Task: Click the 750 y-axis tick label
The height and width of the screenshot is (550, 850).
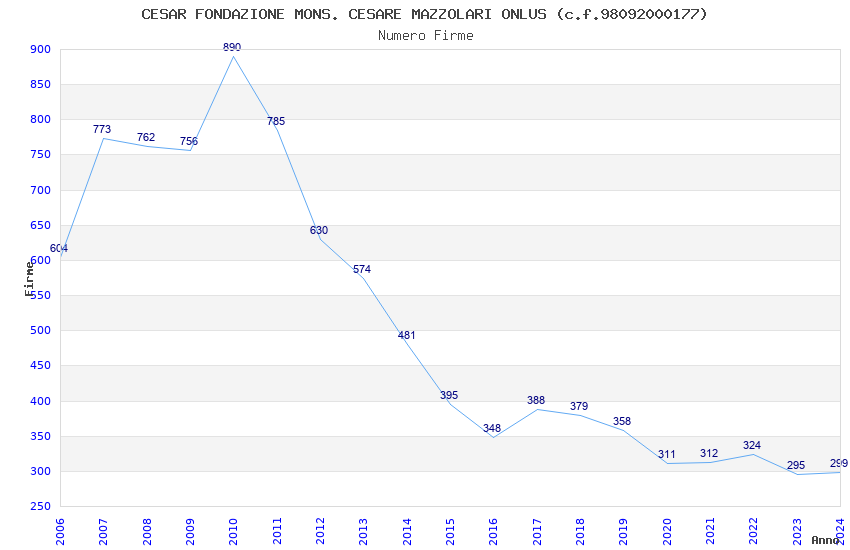Action: [x=41, y=154]
